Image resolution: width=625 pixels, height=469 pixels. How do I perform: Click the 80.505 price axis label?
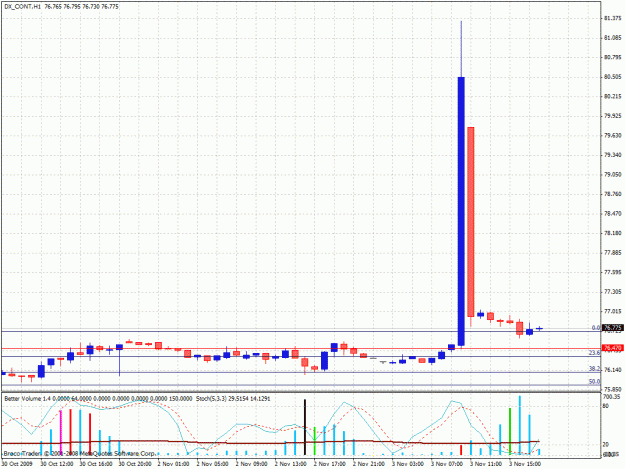click(x=613, y=77)
